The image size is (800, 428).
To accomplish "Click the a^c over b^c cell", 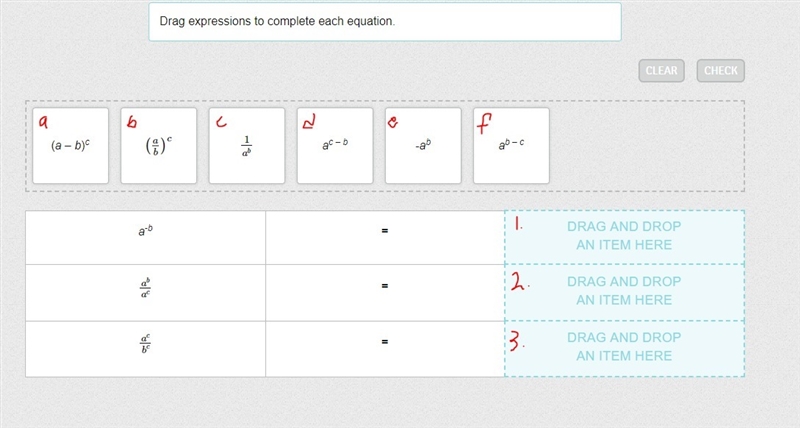I will 145,349.
